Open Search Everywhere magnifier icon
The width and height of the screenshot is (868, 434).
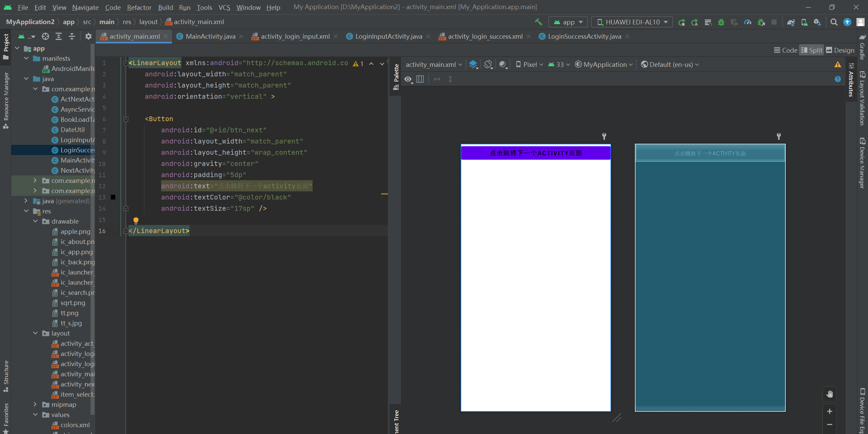(834, 22)
